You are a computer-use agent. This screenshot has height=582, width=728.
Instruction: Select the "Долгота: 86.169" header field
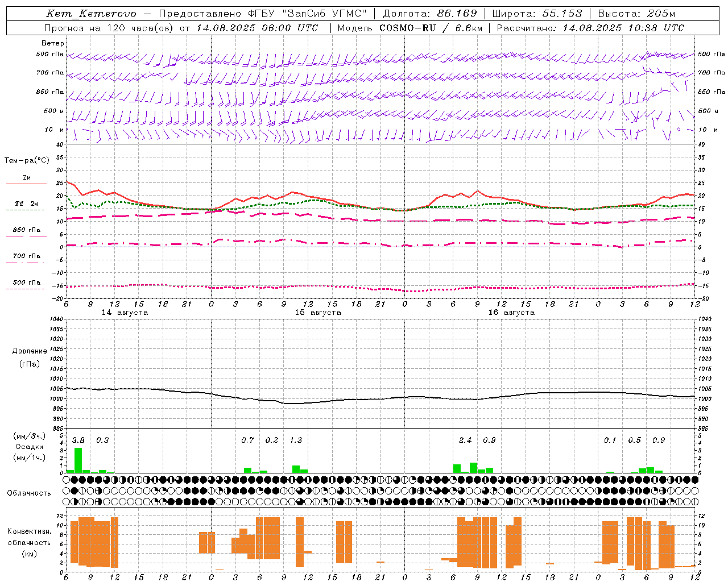coord(430,14)
